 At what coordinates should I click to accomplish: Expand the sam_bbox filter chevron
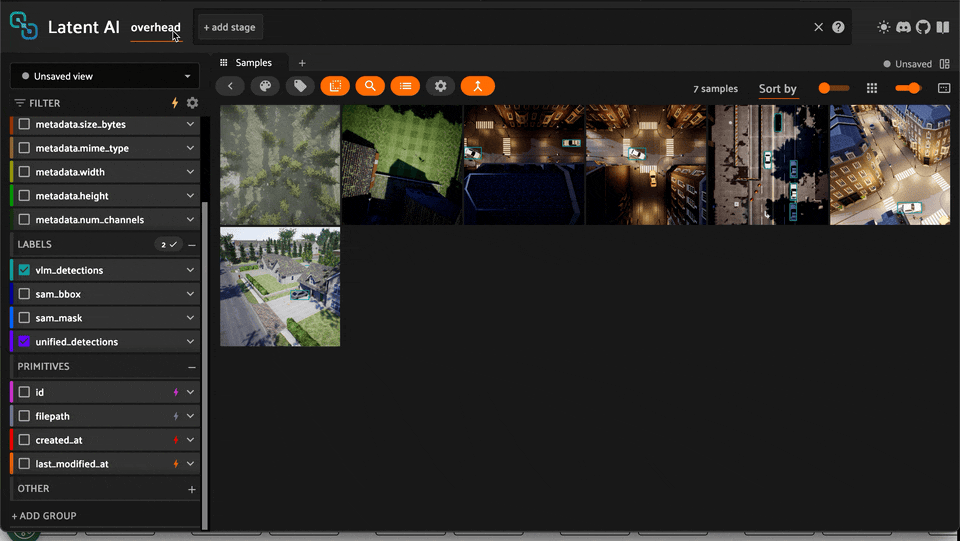(x=190, y=294)
